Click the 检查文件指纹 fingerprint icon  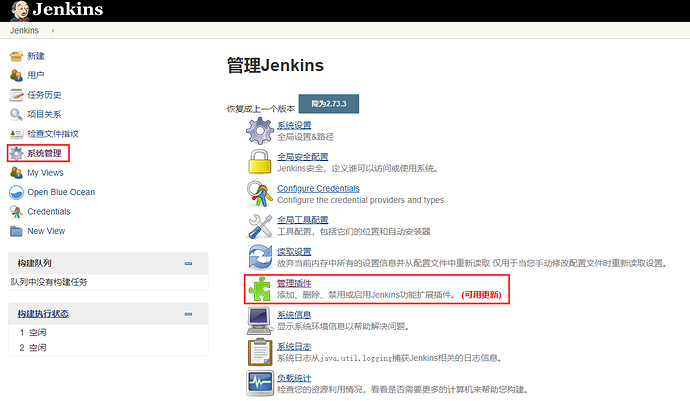pyautogui.click(x=16, y=133)
